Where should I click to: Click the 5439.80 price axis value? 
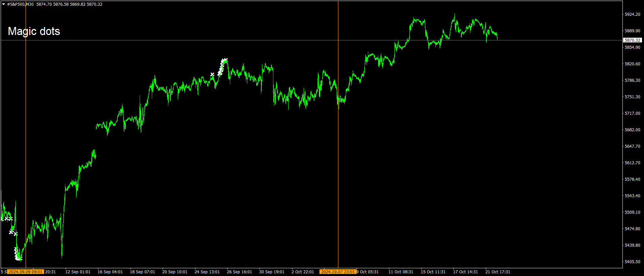[x=633, y=245]
